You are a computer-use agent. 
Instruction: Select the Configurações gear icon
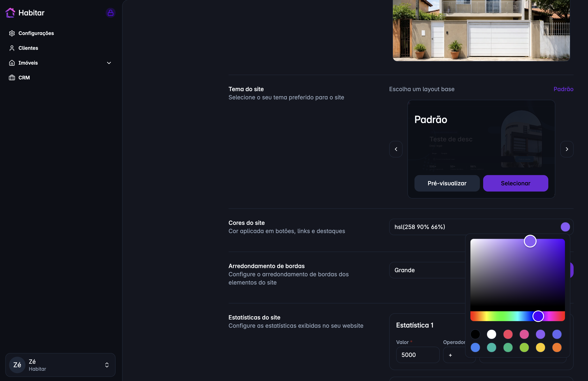[12, 33]
